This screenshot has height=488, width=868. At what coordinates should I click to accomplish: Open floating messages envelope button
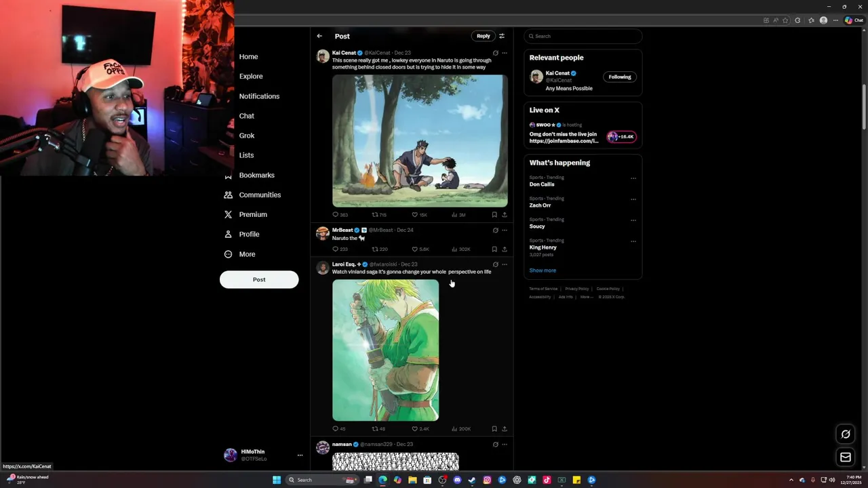point(846,457)
